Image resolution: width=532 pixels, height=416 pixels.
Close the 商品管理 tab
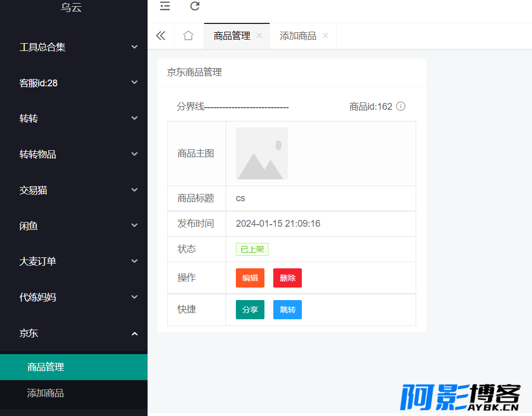(259, 35)
